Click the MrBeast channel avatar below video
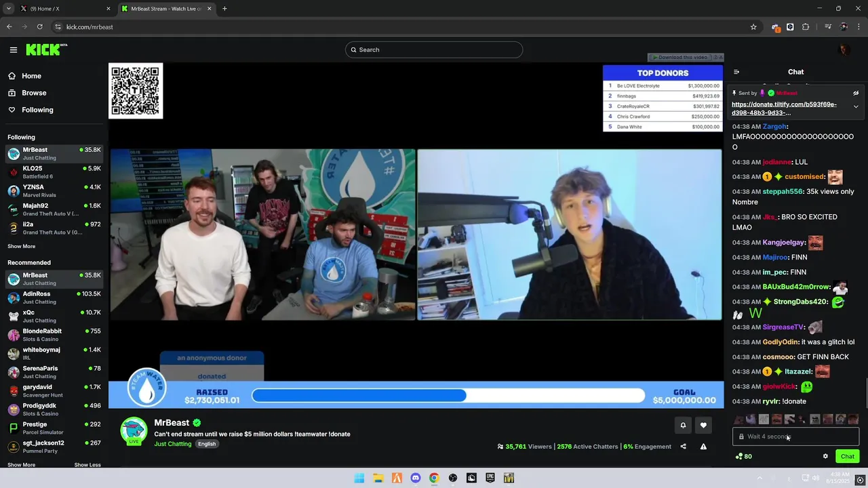The image size is (868, 488). point(134,430)
